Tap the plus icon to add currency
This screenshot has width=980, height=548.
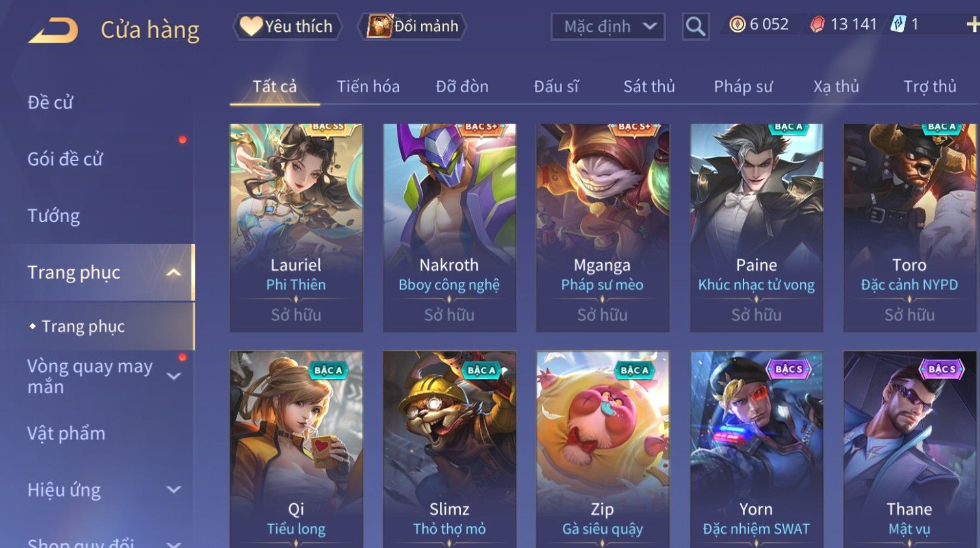pyautogui.click(x=973, y=25)
